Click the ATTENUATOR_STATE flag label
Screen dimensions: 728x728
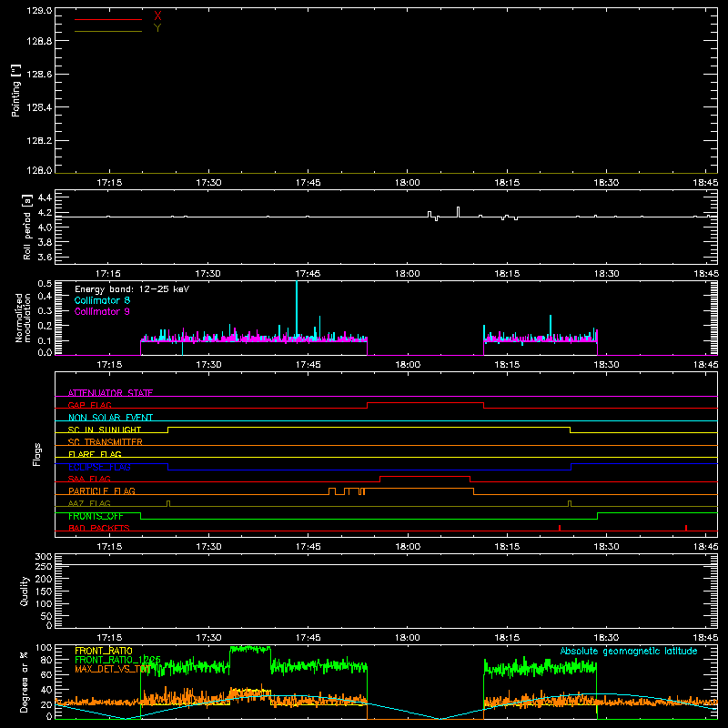coord(110,393)
